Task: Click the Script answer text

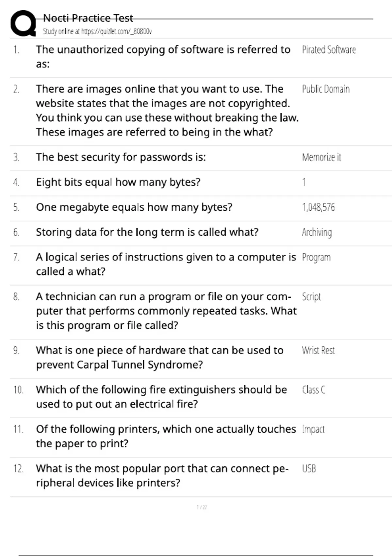Action: click(x=311, y=297)
